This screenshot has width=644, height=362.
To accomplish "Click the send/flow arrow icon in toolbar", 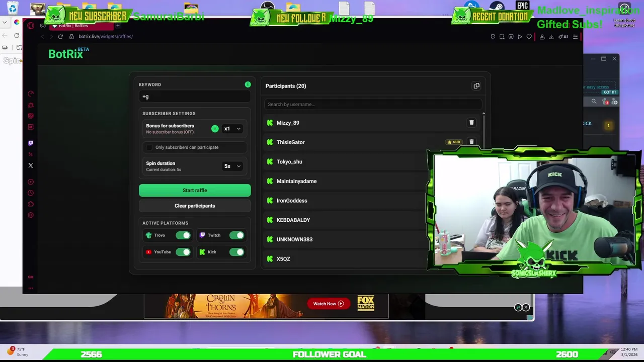I will coord(520,37).
